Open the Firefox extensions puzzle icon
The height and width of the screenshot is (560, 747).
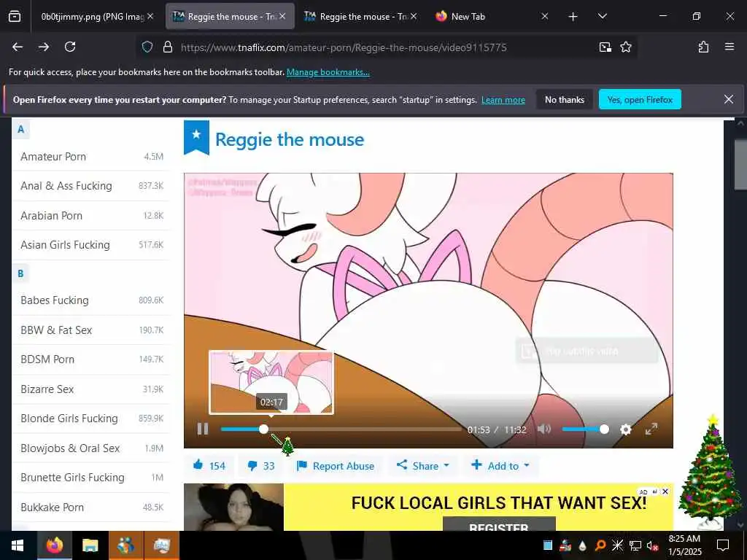[x=703, y=47]
